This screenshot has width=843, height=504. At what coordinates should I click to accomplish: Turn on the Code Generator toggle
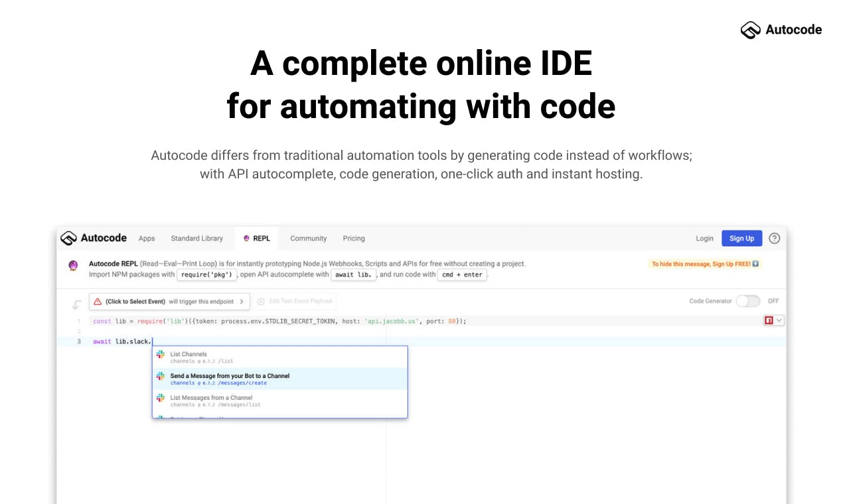[748, 301]
